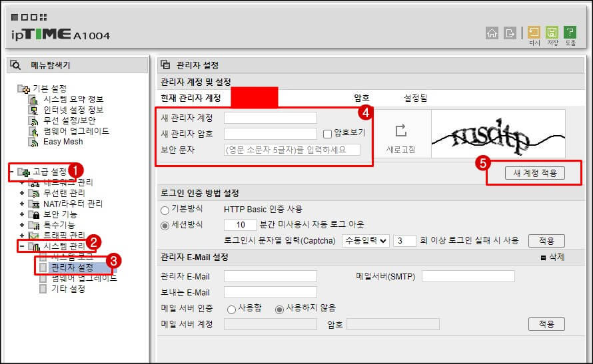The width and height of the screenshot is (593, 364).
Task: Click the 저장 save icon
Action: point(552,33)
